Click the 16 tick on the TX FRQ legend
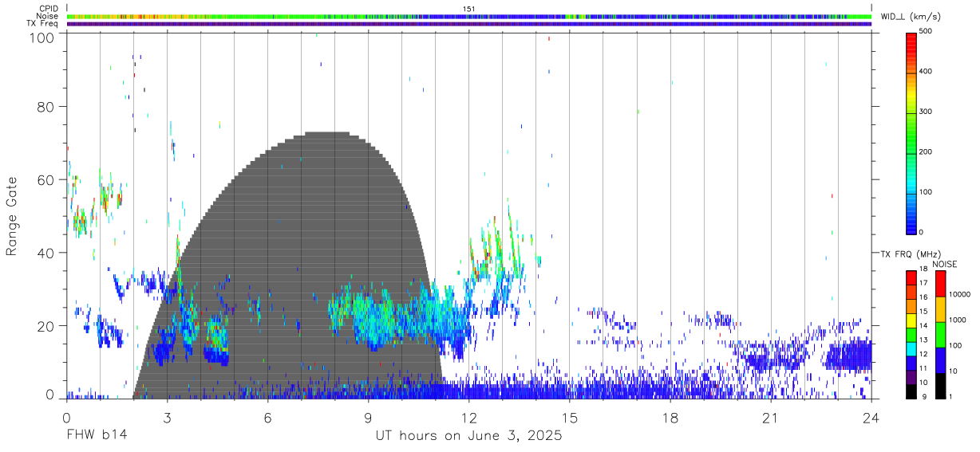 924,297
